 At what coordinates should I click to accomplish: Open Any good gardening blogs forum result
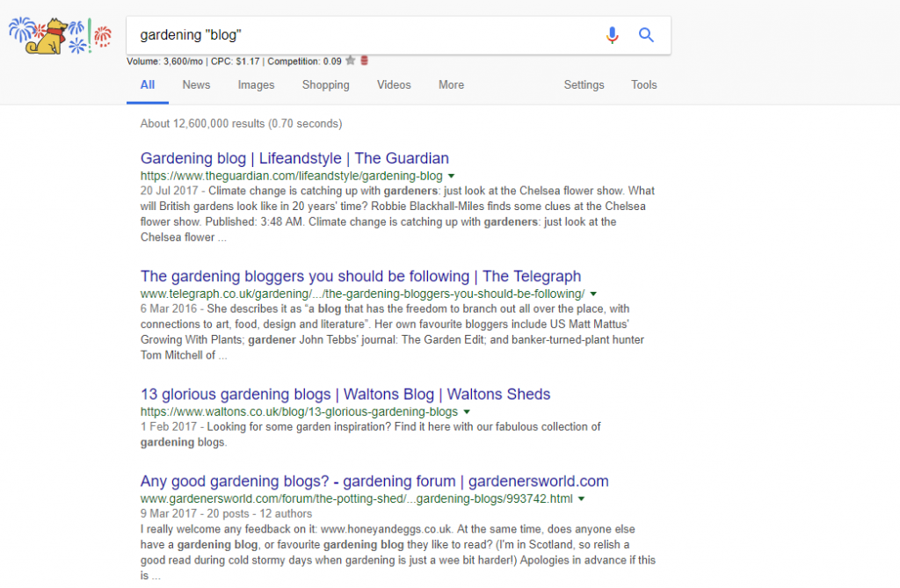click(x=374, y=481)
